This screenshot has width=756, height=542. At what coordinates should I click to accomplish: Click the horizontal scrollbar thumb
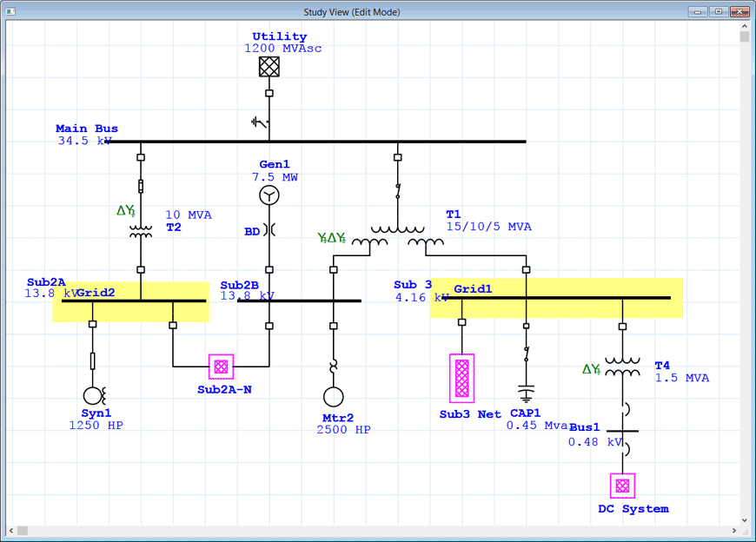coord(23,531)
